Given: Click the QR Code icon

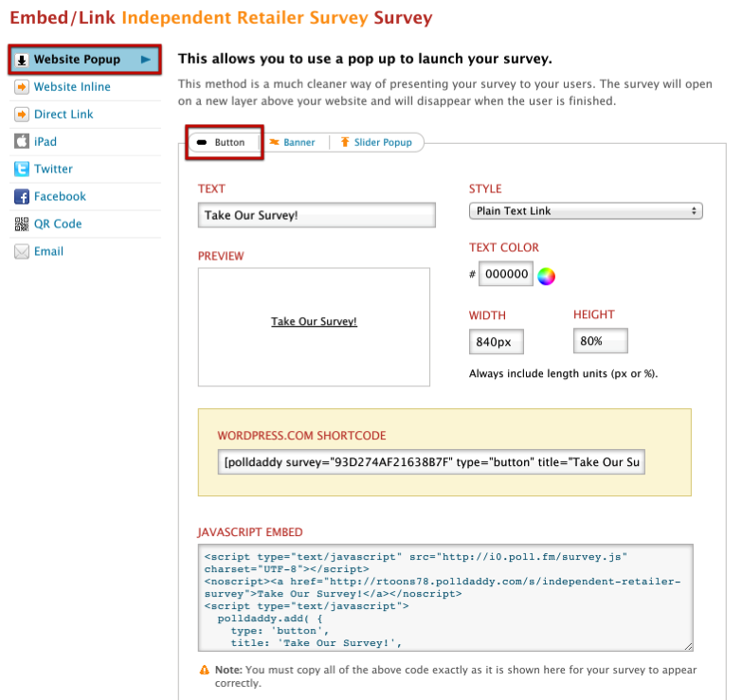Looking at the screenshot, I should (x=21, y=224).
